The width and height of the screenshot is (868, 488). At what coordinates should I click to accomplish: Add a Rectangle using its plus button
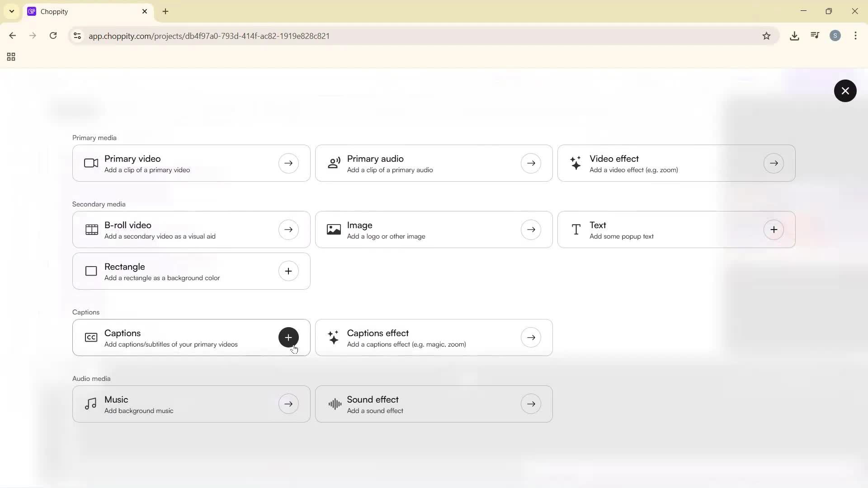(x=288, y=271)
